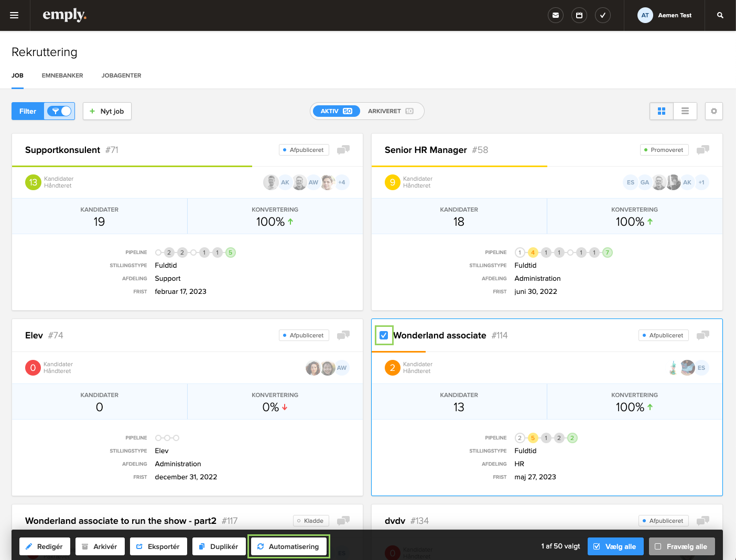Switch to the Emnebanker tab

point(62,75)
